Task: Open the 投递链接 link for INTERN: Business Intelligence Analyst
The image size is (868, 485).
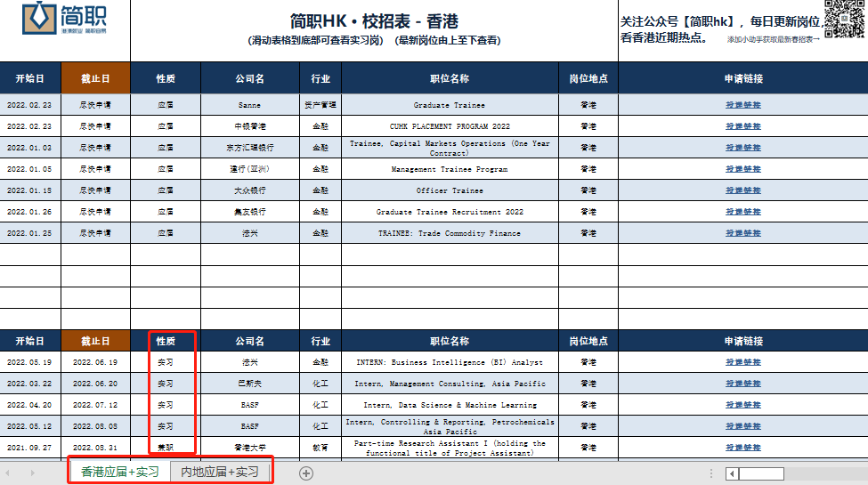Action: click(x=742, y=362)
